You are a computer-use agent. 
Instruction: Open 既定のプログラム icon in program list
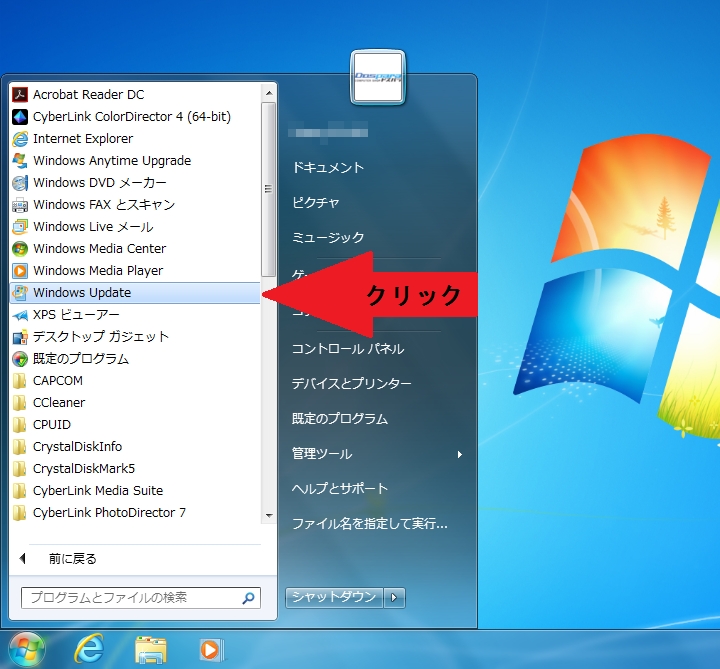coord(20,359)
